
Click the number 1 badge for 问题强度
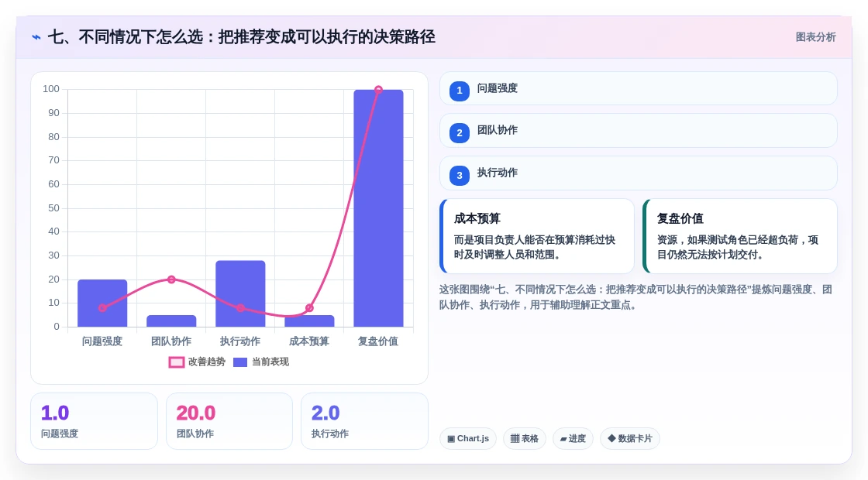click(460, 91)
